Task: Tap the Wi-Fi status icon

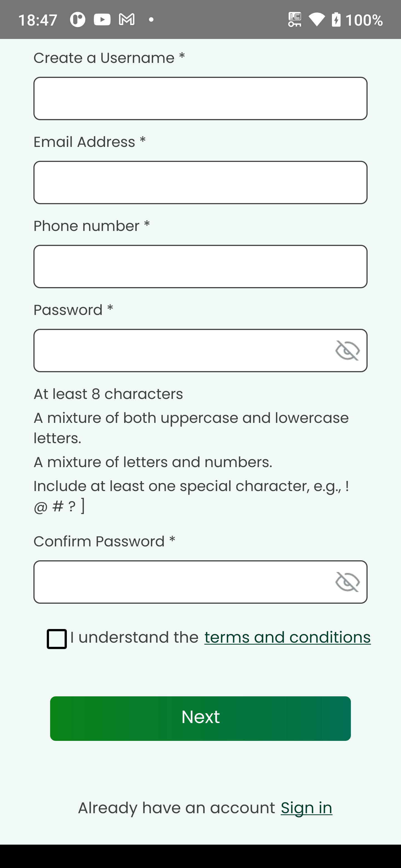Action: point(316,19)
